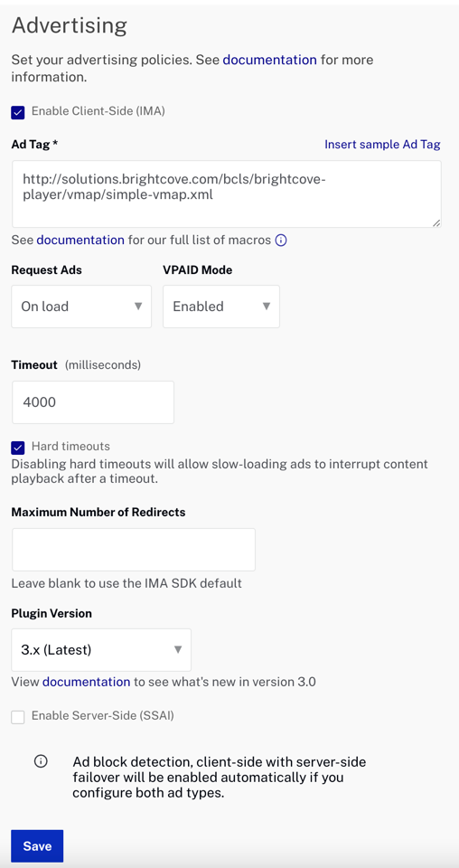The height and width of the screenshot is (868, 459).
Task: Toggle the Hard timeouts checkbox
Action: pyautogui.click(x=18, y=448)
